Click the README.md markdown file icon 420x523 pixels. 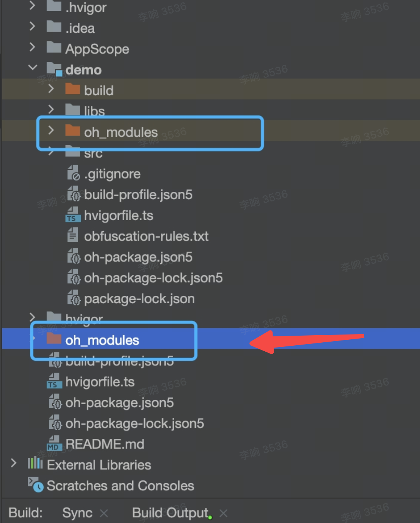click(x=54, y=444)
